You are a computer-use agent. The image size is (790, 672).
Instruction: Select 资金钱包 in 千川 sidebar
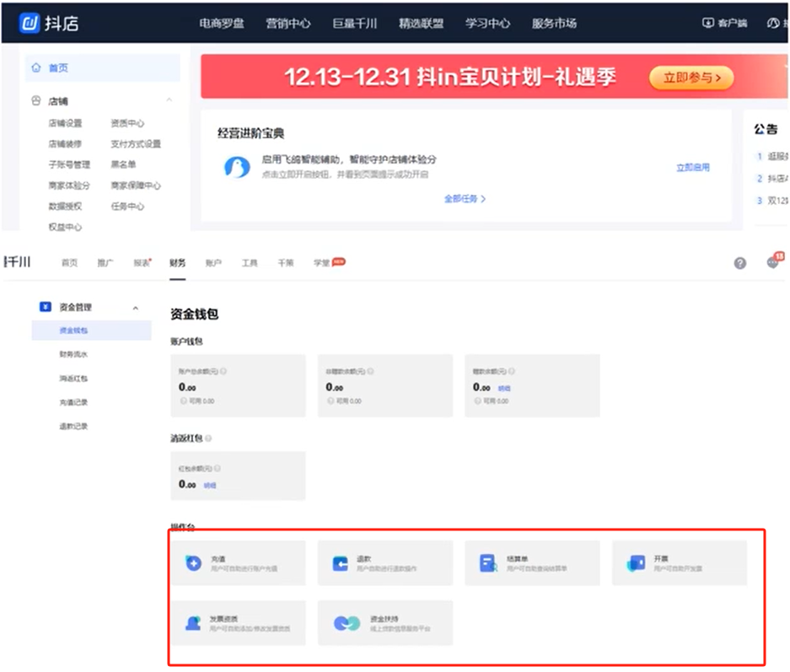tap(91, 331)
